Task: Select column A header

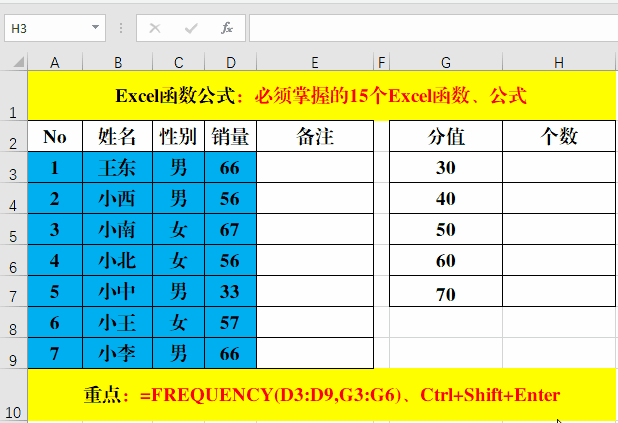Action: tap(55, 62)
